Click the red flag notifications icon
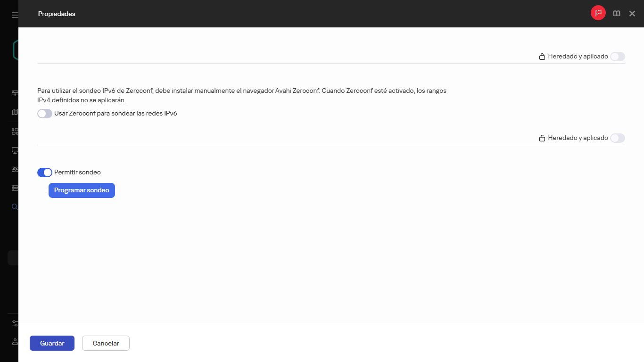Screen dimensions: 644x362 tap(598, 13)
